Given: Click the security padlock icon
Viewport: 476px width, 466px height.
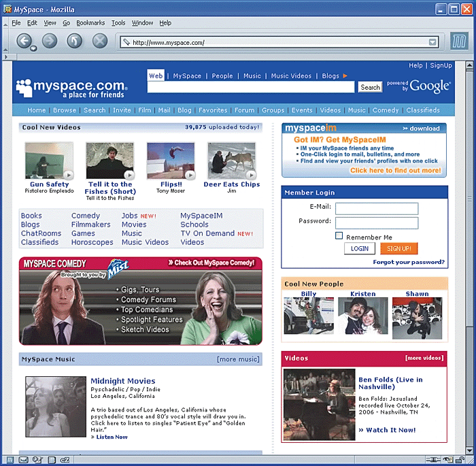Looking at the screenshot, I should [460, 460].
